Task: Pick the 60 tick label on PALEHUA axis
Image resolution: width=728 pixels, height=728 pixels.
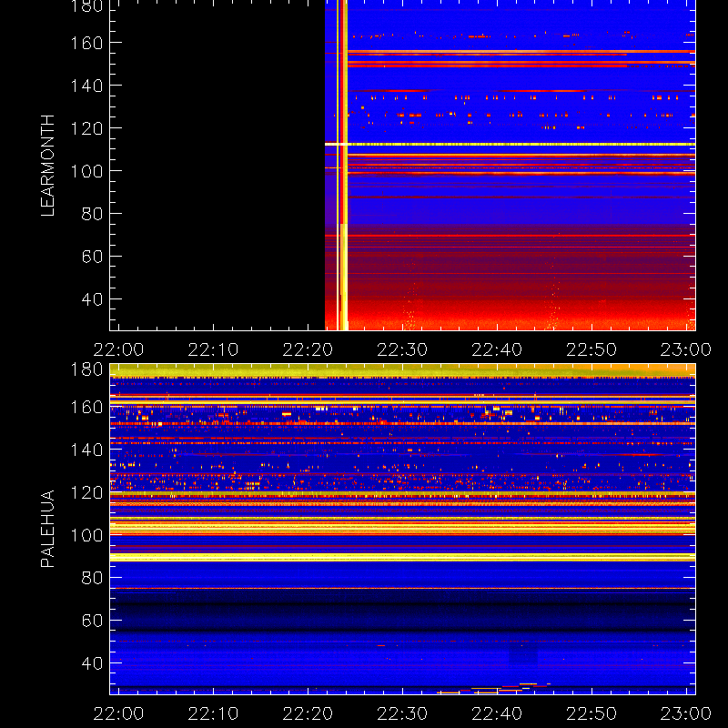Action: pos(92,621)
